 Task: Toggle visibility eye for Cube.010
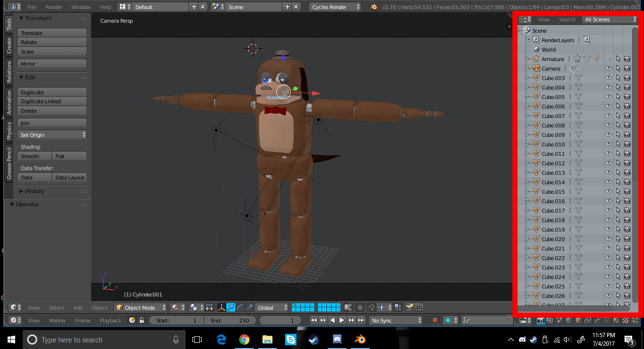[x=609, y=144]
